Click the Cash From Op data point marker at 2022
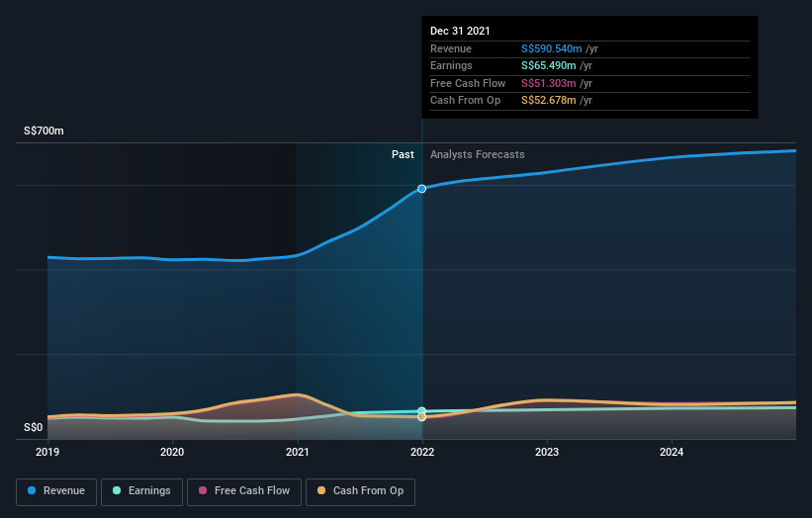812x518 pixels. point(422,417)
